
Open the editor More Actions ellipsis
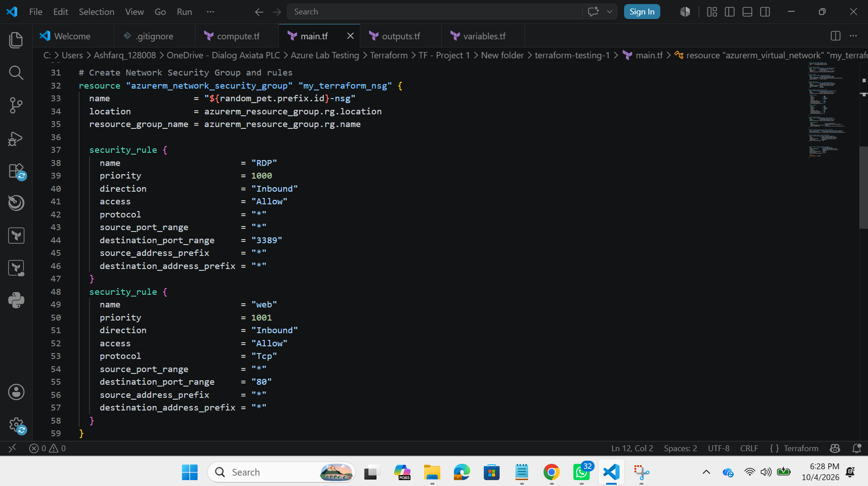[853, 36]
